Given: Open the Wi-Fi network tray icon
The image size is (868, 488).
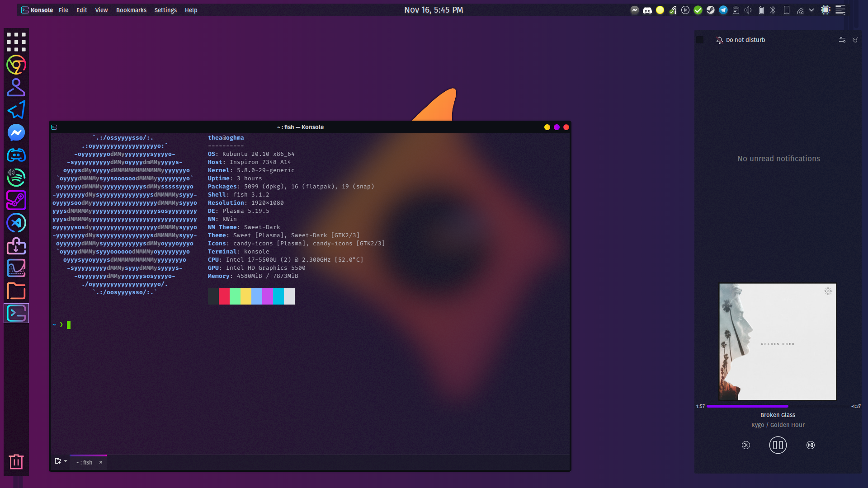Looking at the screenshot, I should 800,10.
